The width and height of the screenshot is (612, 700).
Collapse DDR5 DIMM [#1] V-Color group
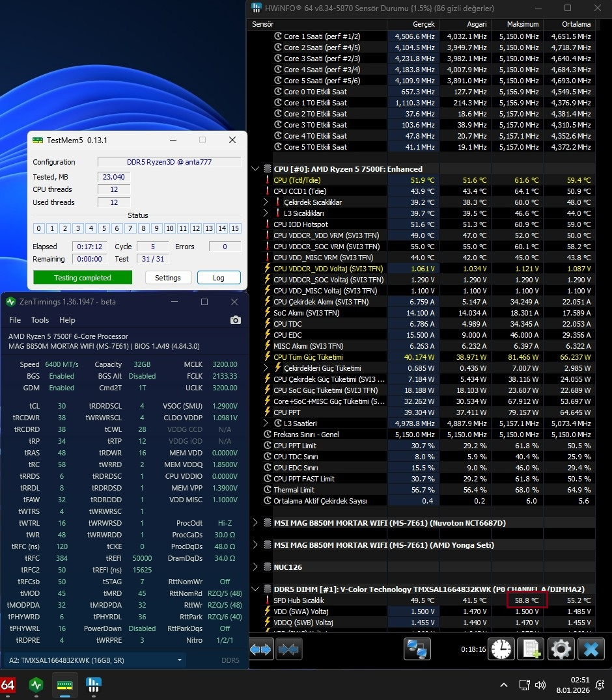coord(255,589)
